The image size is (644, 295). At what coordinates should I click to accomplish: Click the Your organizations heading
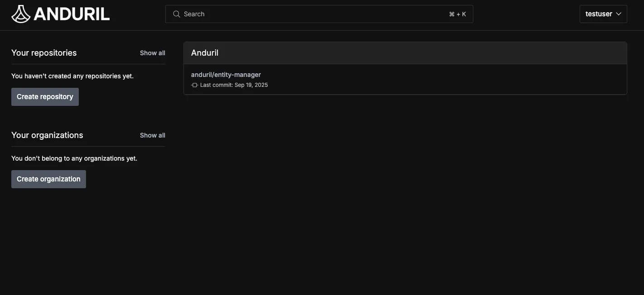(x=47, y=135)
